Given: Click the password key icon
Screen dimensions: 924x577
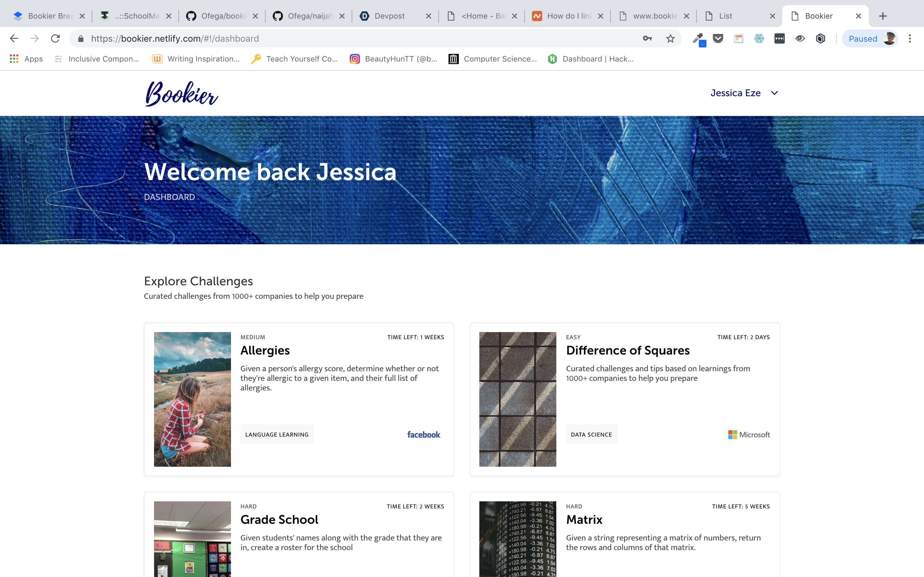Looking at the screenshot, I should [647, 38].
